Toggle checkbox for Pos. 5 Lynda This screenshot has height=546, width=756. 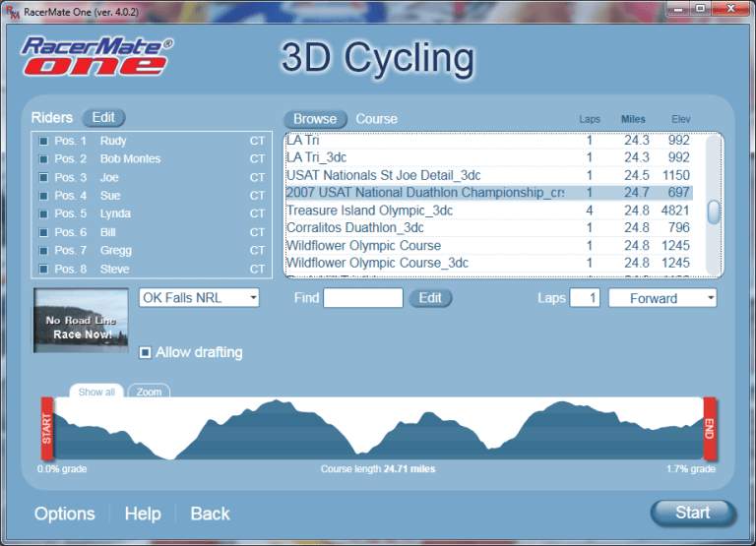click(x=43, y=214)
